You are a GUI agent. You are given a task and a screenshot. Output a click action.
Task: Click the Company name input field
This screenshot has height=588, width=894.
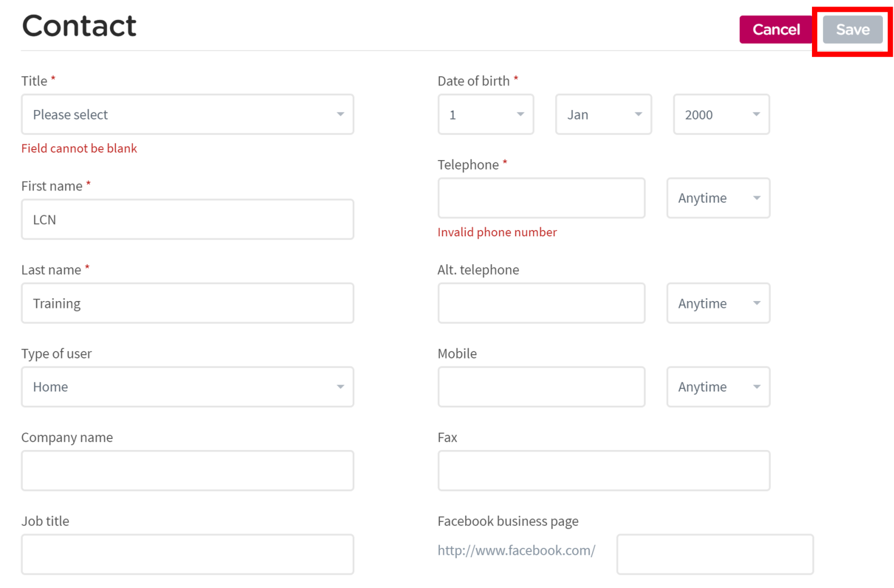187,470
